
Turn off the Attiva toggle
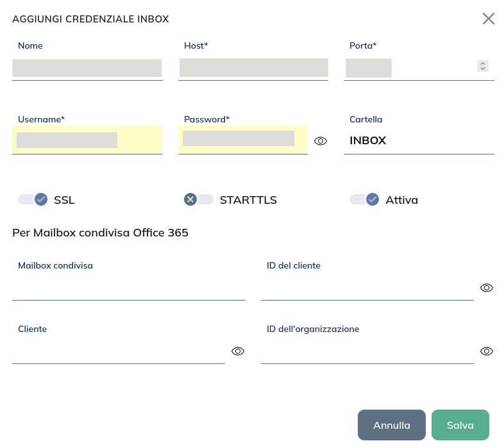[364, 199]
